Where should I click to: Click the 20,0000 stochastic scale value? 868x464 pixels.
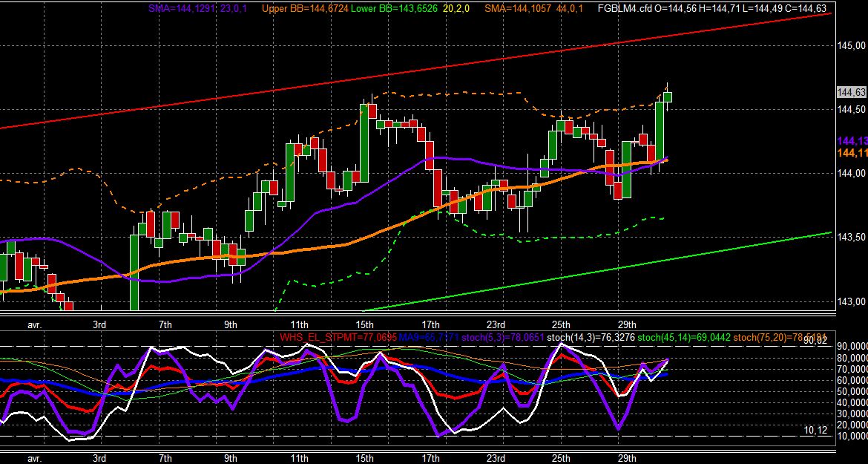pyautogui.click(x=852, y=425)
